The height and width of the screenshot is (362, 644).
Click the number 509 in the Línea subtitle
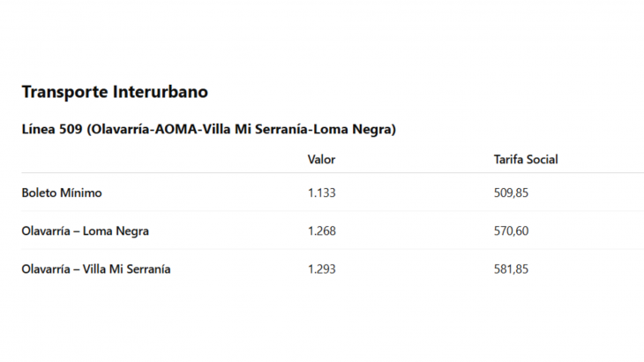click(71, 129)
